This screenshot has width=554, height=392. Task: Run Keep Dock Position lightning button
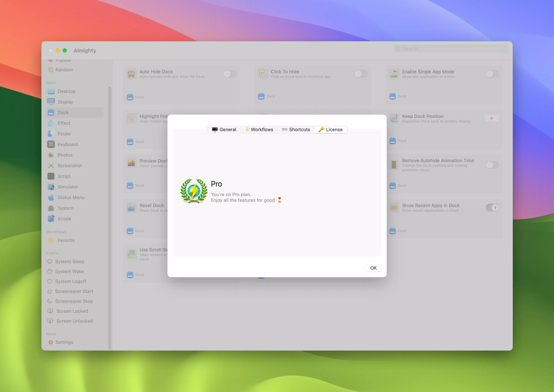492,119
